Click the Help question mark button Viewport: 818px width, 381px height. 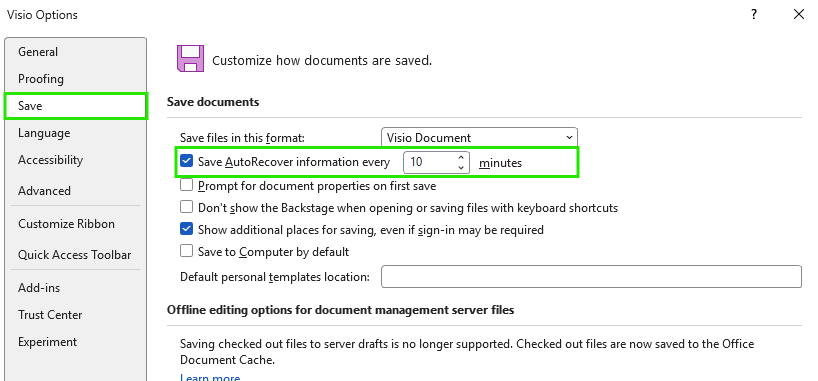coord(754,15)
